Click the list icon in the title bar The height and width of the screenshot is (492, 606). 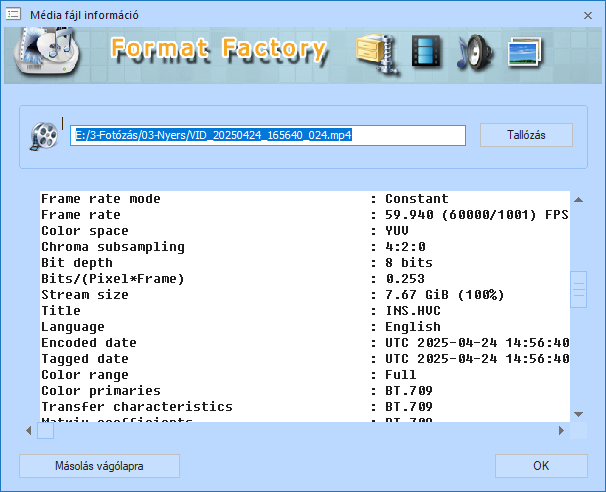[x=13, y=15]
